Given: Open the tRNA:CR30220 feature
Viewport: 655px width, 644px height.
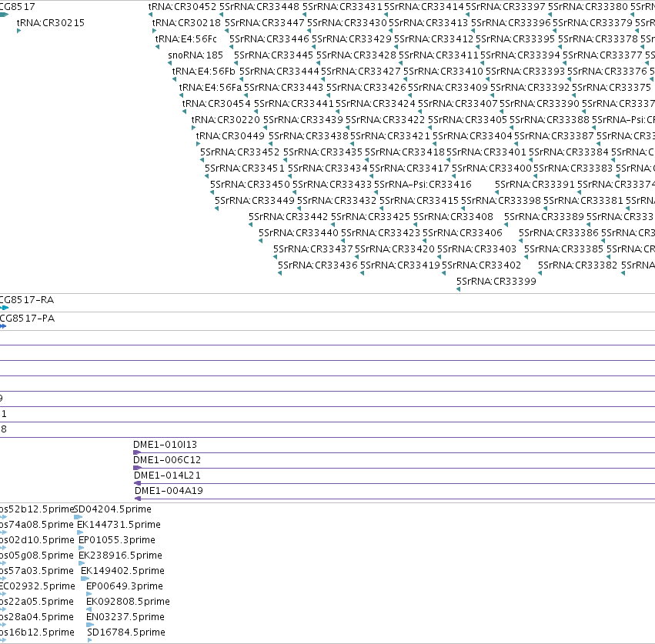Looking at the screenshot, I should click(x=226, y=120).
